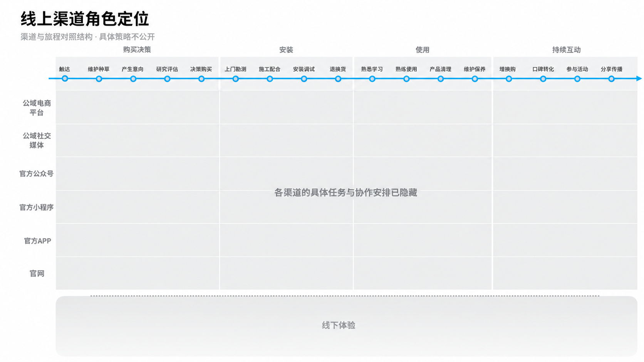Click the 公域电商平台 row label
The image size is (644, 362).
pos(37,108)
